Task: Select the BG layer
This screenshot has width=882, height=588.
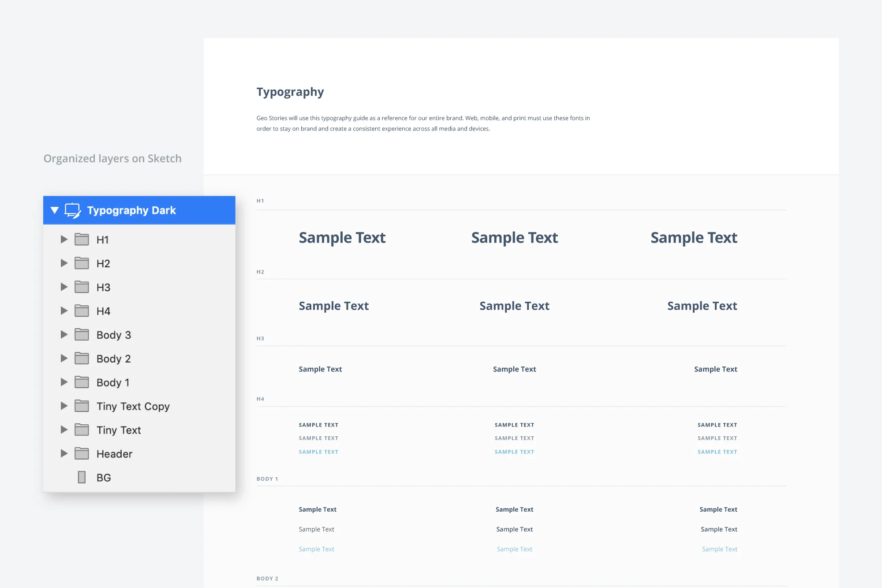Action: point(104,478)
